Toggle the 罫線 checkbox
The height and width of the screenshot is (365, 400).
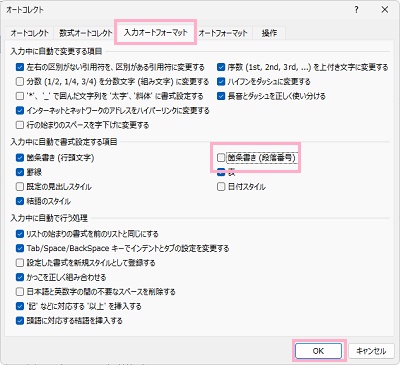[x=20, y=172]
